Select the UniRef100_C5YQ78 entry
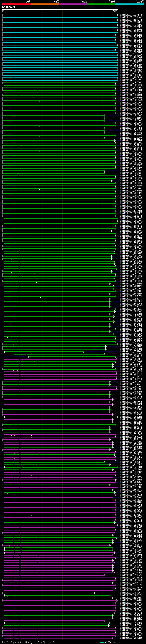Viewport: 146px width, 644px height. [x=131, y=399]
